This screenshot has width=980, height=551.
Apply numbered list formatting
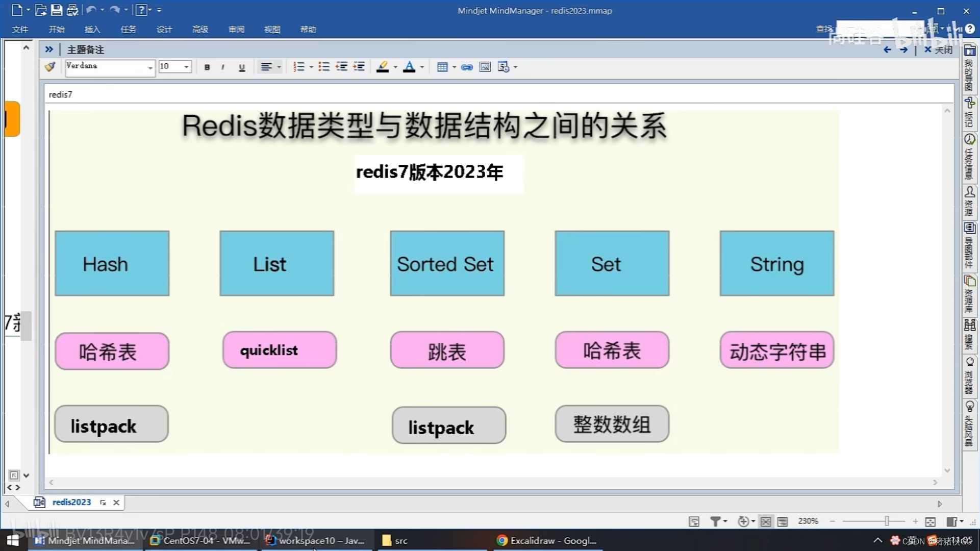[x=299, y=67]
